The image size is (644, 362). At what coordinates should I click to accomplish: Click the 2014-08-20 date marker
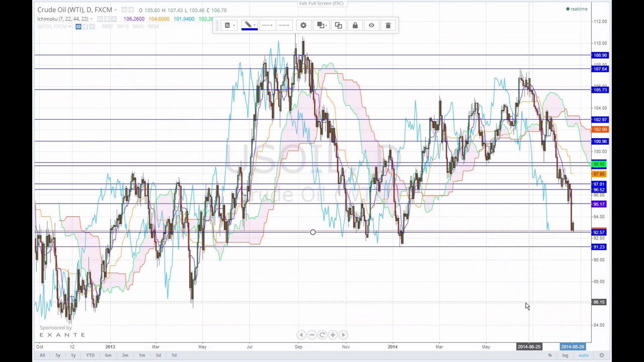[x=573, y=347]
